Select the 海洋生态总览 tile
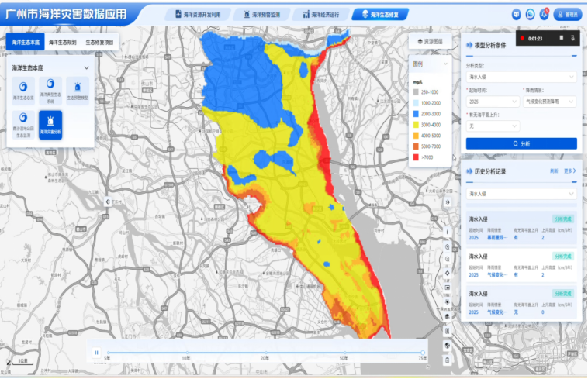Viewport: 588px width, 379px height. point(25,89)
